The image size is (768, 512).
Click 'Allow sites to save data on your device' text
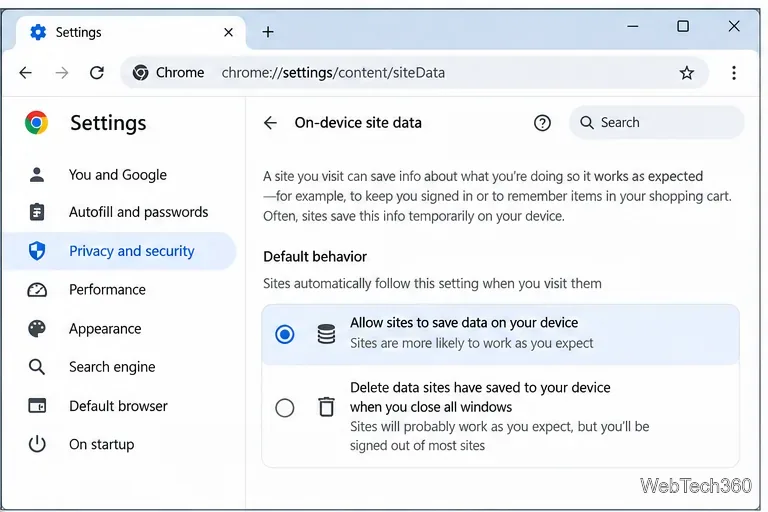coord(464,323)
